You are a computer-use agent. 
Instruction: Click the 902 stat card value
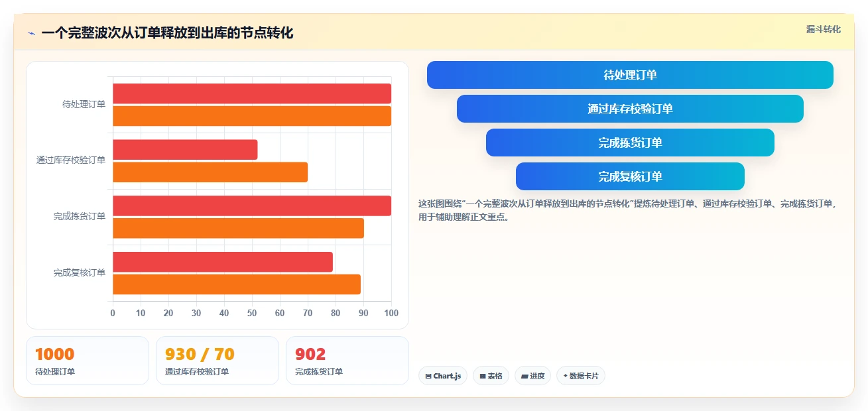tap(310, 354)
